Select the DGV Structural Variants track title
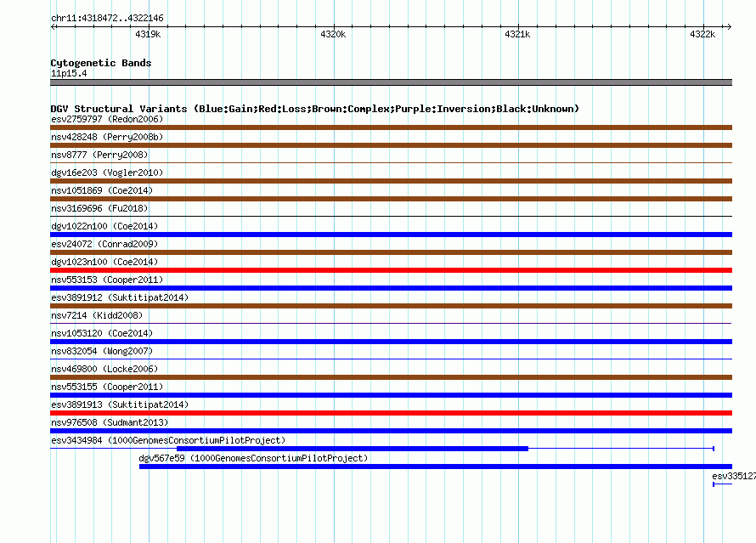The height and width of the screenshot is (543, 756). (x=315, y=109)
